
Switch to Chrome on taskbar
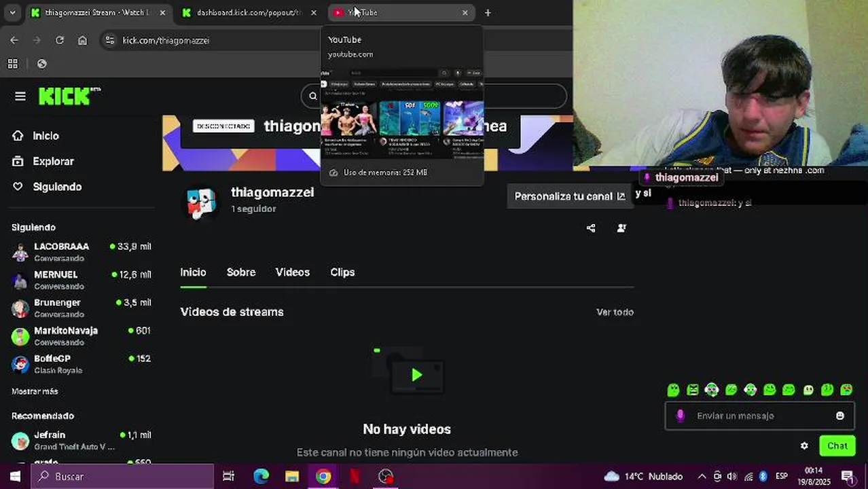click(x=323, y=476)
